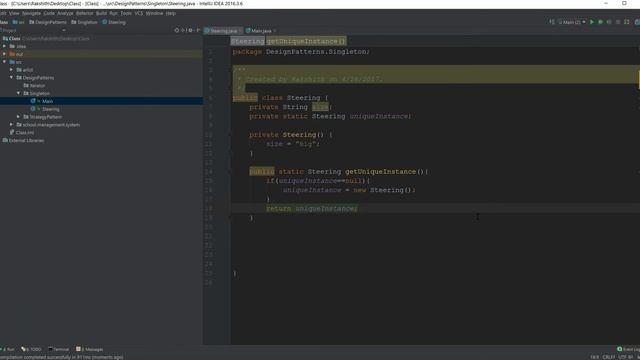This screenshot has width=640, height=360.
Task: Click the Scroll from Source target icon
Action: [177, 30]
